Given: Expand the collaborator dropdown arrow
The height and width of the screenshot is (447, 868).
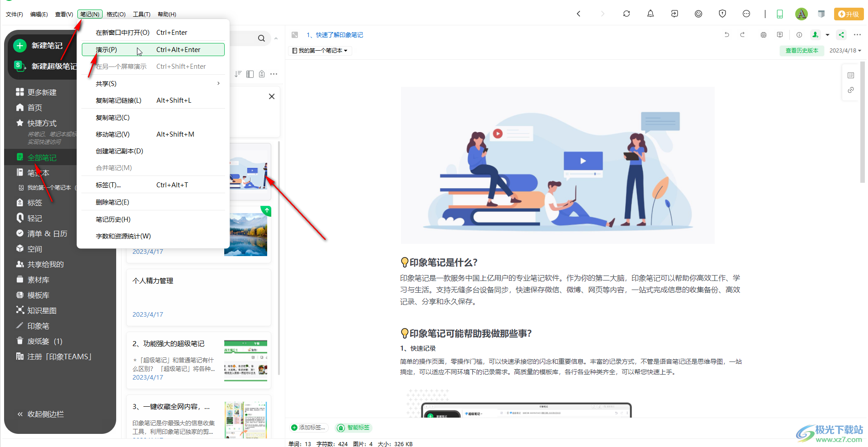Looking at the screenshot, I should click(x=827, y=35).
